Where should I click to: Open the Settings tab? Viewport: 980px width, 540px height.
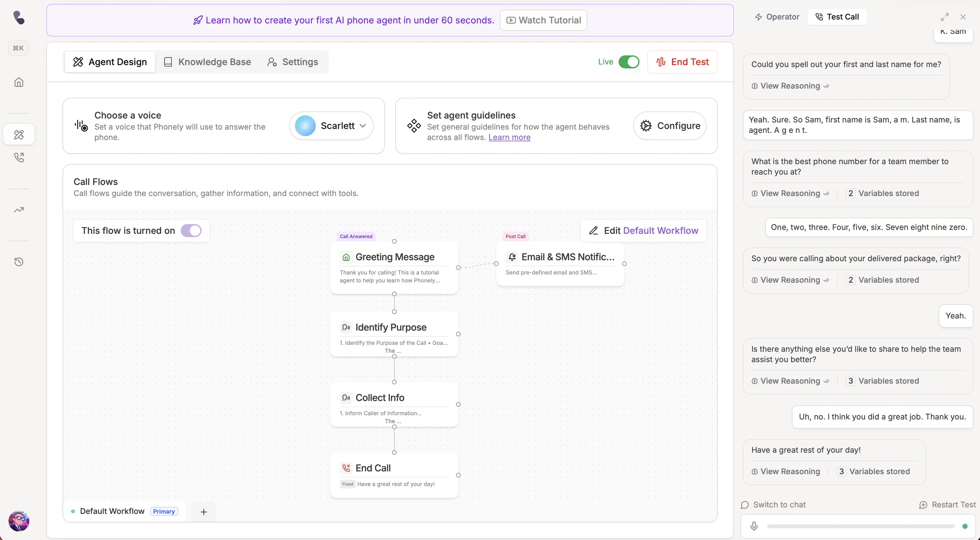(x=293, y=62)
